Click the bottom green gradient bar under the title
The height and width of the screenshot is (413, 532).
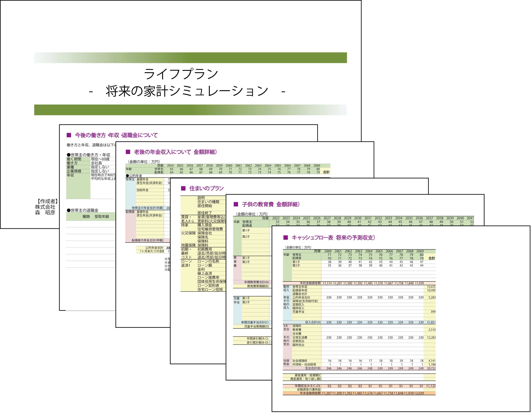click(x=190, y=110)
